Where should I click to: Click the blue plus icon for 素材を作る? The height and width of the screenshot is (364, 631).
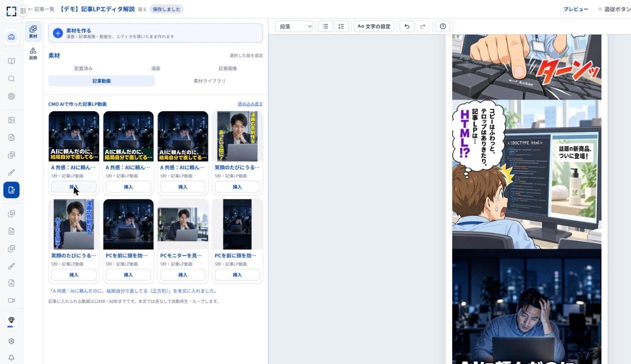(x=58, y=33)
